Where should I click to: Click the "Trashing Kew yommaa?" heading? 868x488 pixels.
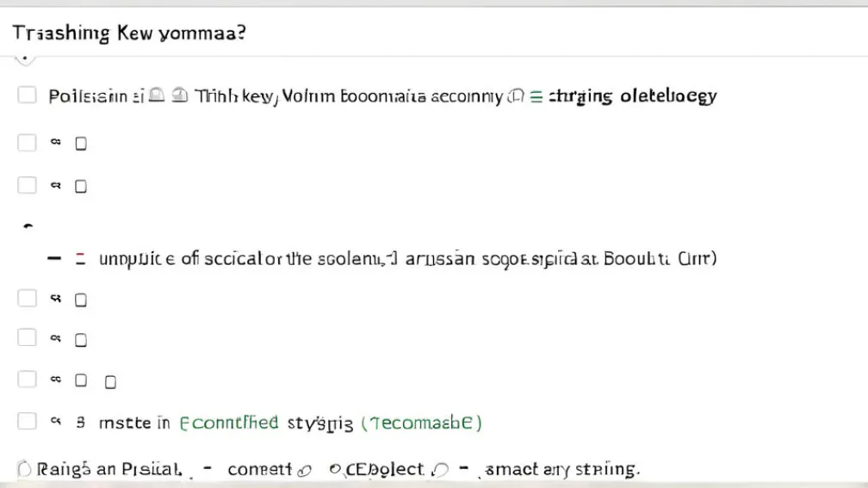[x=129, y=34]
